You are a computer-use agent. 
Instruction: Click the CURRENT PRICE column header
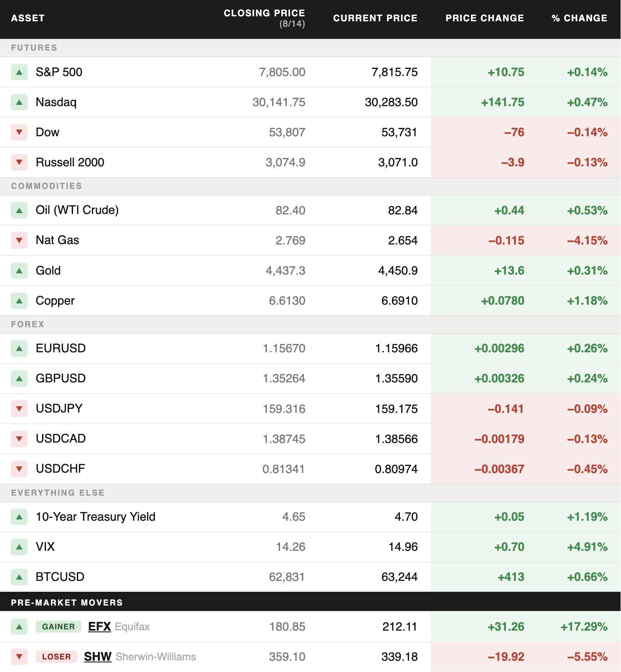pyautogui.click(x=375, y=18)
